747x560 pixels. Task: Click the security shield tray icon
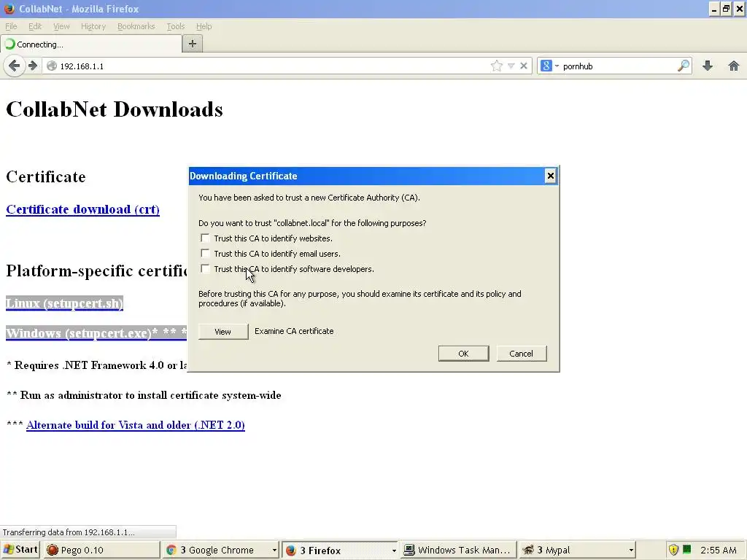click(x=673, y=550)
